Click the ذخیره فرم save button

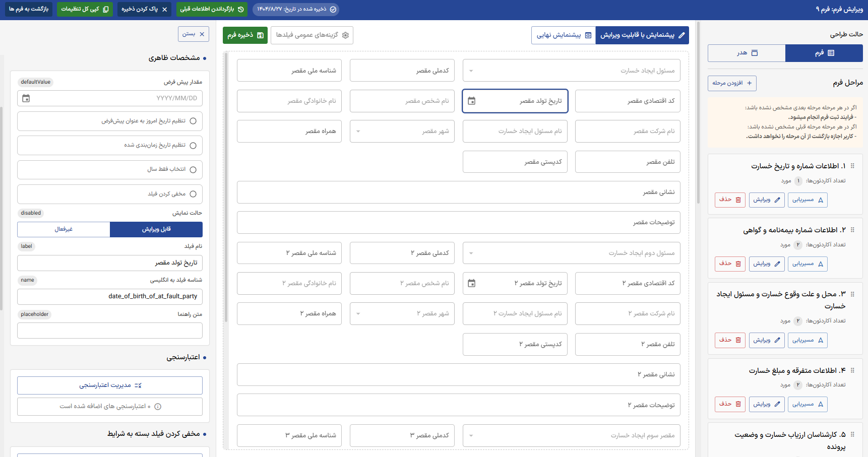tap(245, 35)
